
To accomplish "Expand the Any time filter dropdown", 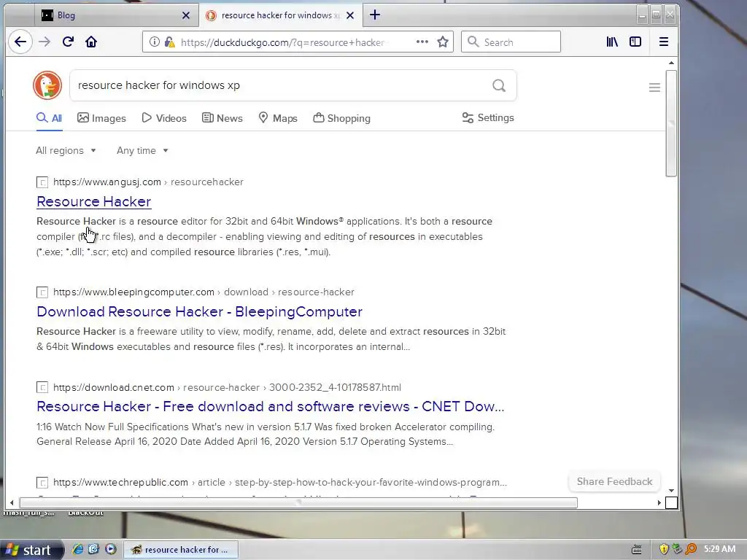I will coord(142,150).
